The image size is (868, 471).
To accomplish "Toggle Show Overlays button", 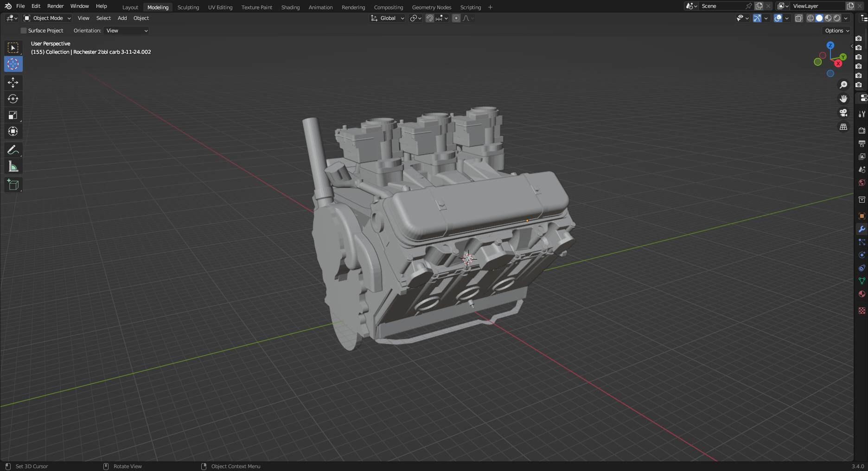I will [778, 18].
